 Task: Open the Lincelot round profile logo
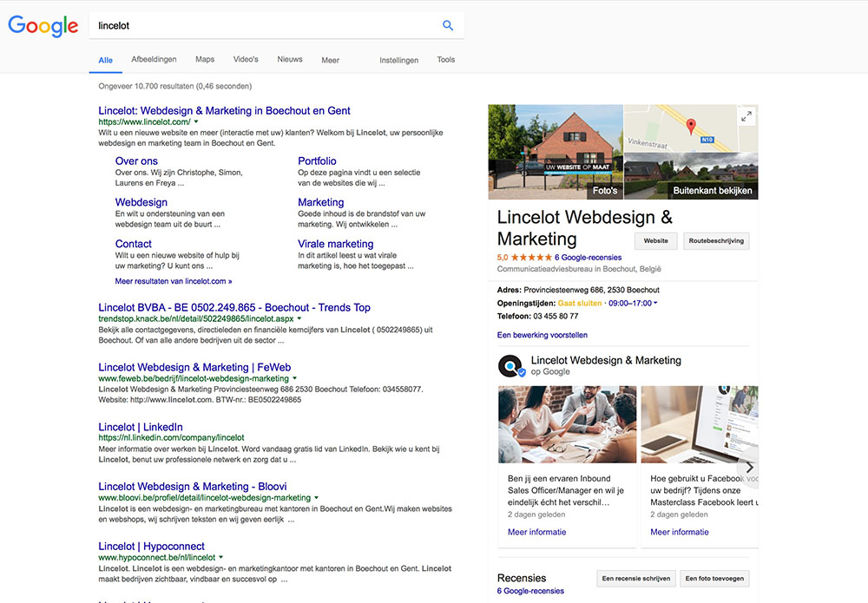coord(510,365)
